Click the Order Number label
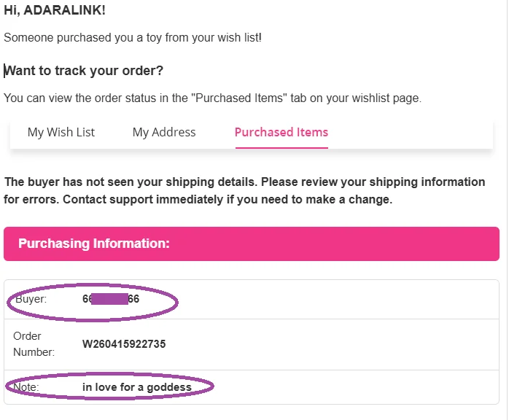This screenshot has height=420, width=509. 34,344
